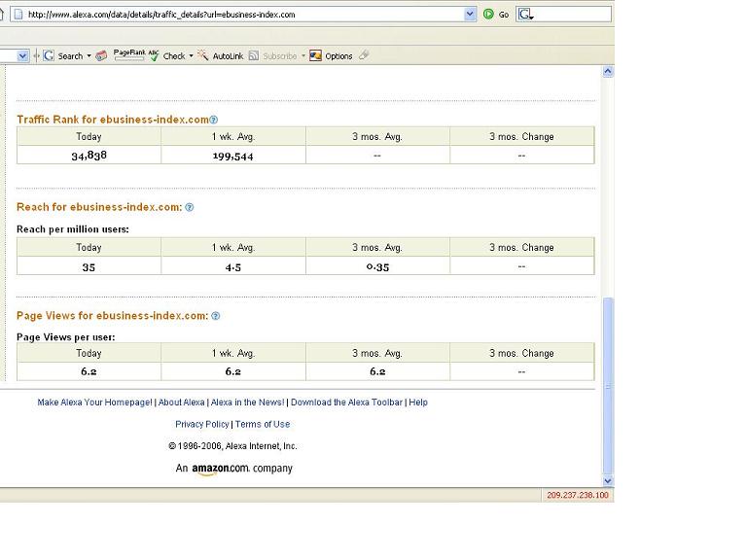This screenshot has width=747, height=560.
Task: Click the Go label next to address bar
Action: point(504,15)
